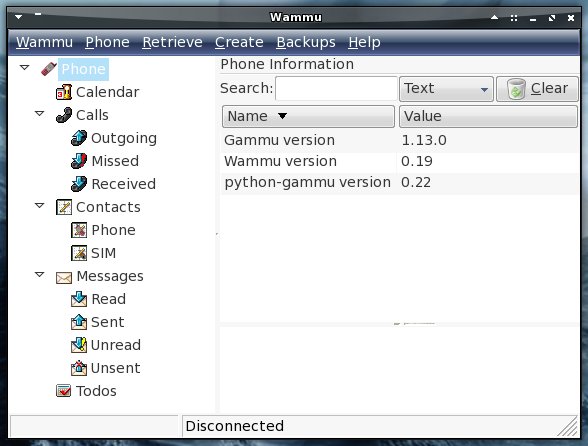Click the Messages envelope icon
Viewport: 588px width, 446px height.
(64, 277)
